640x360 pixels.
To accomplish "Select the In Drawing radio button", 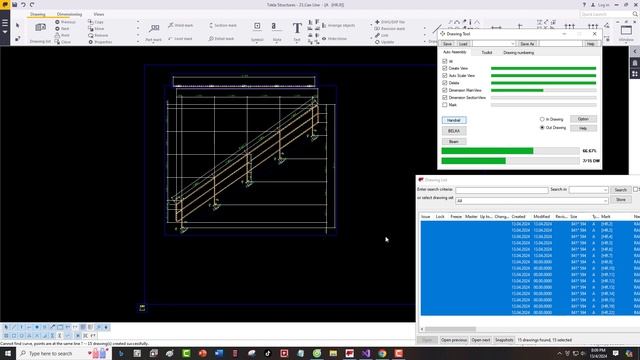I will click(x=542, y=119).
